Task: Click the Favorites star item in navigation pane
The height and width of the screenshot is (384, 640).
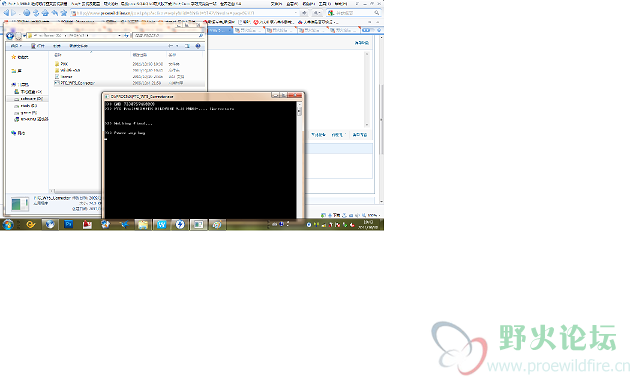Action: [20, 57]
